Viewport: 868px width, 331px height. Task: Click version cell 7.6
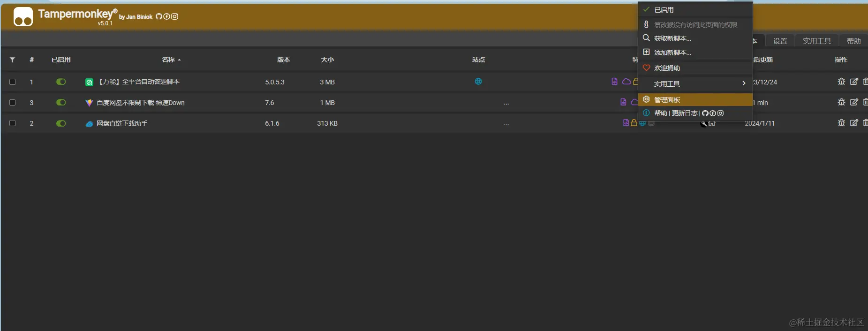pyautogui.click(x=269, y=103)
